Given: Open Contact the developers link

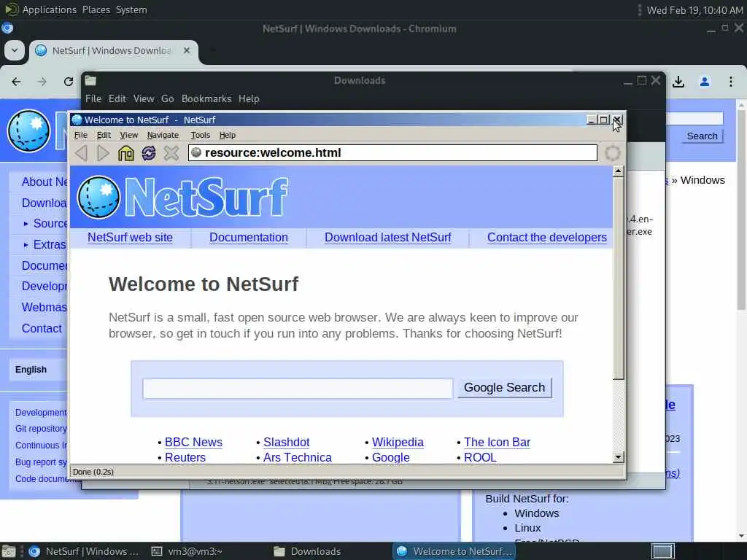Looking at the screenshot, I should (547, 237).
